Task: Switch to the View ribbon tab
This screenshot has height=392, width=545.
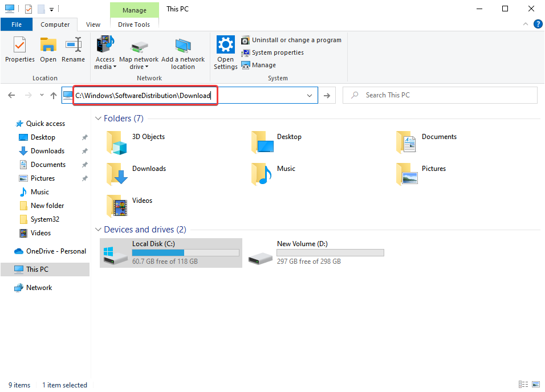Action: click(93, 24)
